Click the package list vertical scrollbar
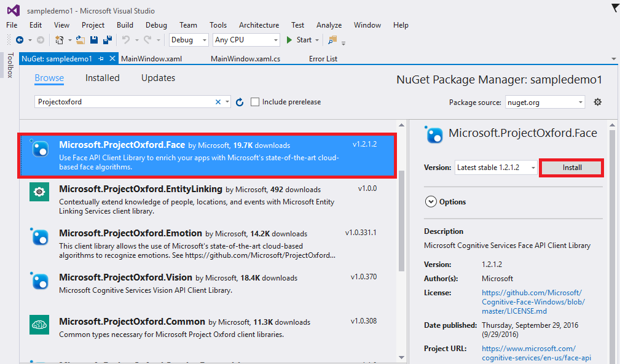The width and height of the screenshot is (620, 364). (402, 221)
